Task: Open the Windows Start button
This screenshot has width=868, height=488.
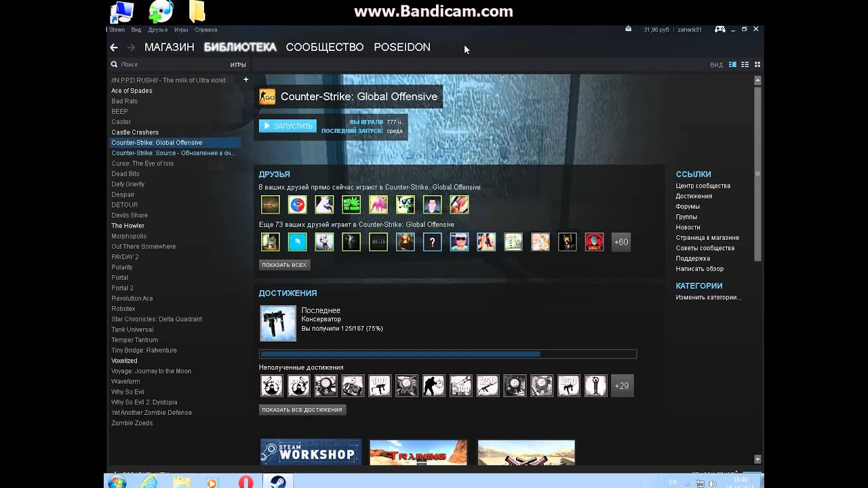Action: tap(117, 482)
